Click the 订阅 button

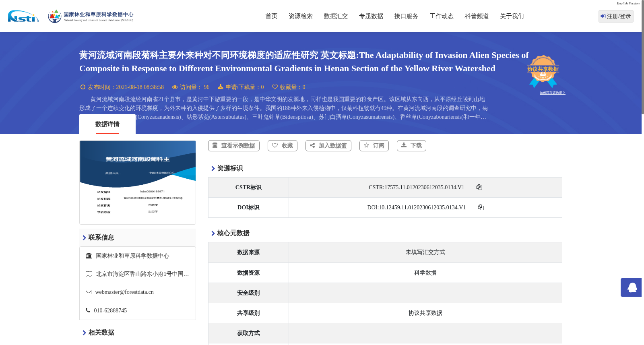click(x=374, y=146)
